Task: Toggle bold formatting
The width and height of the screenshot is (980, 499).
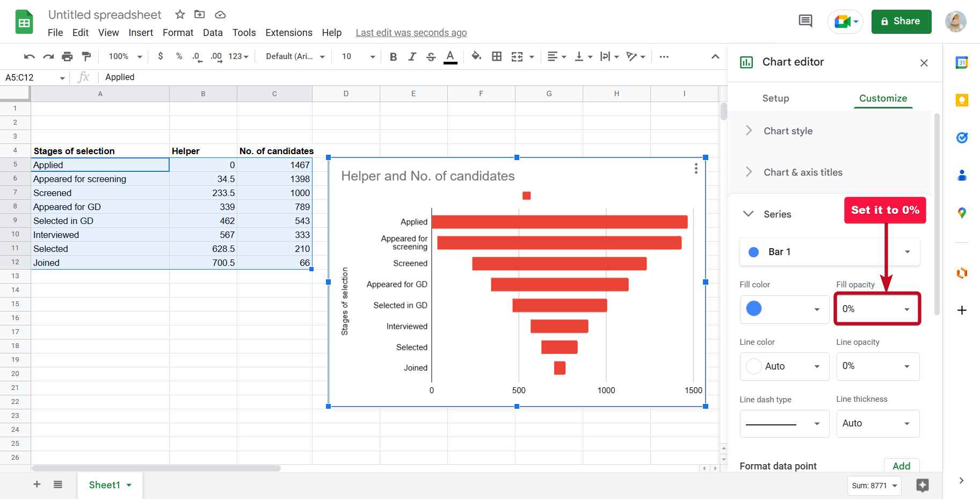Action: click(393, 56)
